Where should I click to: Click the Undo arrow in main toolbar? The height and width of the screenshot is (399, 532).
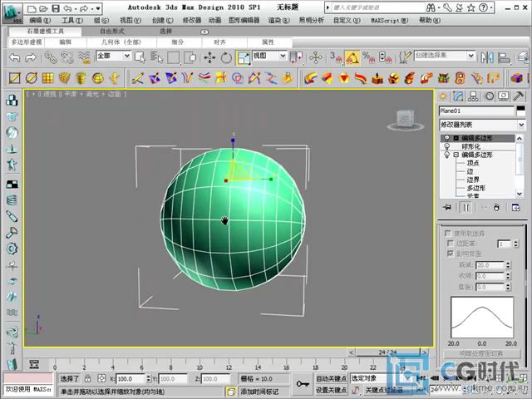[14, 57]
